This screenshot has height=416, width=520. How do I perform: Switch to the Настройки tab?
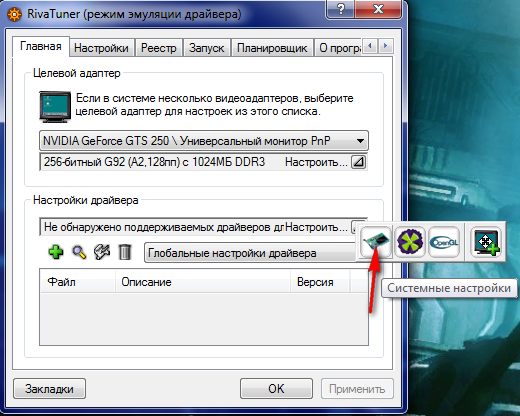[x=101, y=48]
